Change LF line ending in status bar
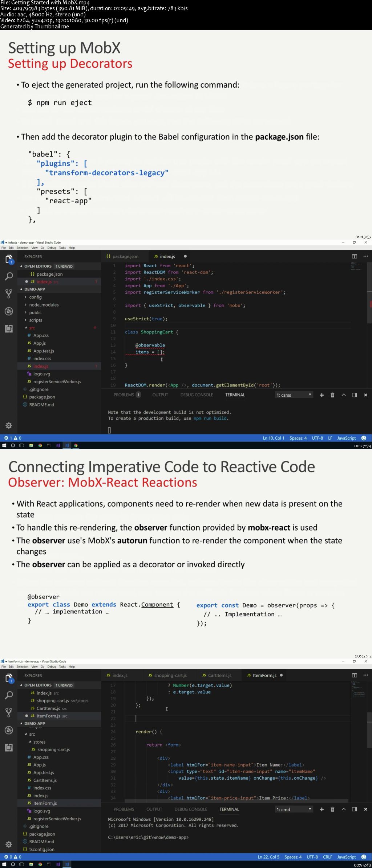This screenshot has height=868, width=372. click(x=330, y=438)
